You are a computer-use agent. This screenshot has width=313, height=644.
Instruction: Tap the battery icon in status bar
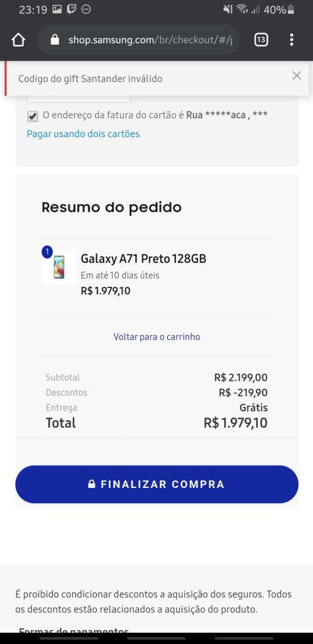(291, 9)
